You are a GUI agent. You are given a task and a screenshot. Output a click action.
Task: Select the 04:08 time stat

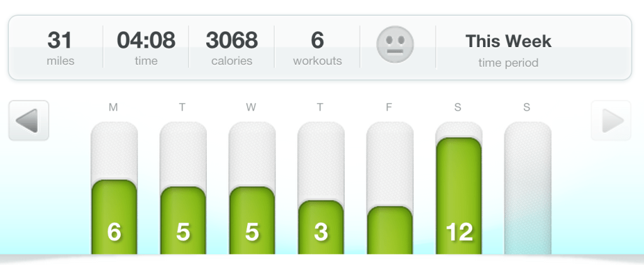[x=146, y=47]
